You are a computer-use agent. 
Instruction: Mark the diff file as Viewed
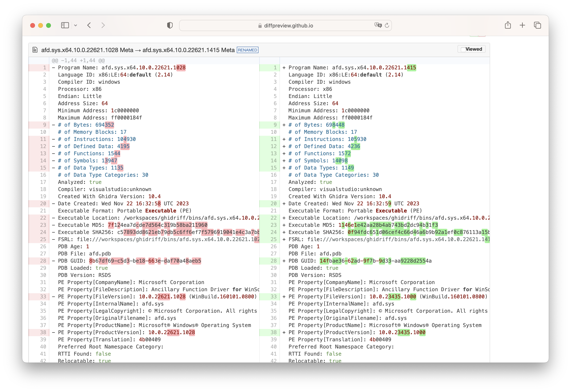point(463,49)
